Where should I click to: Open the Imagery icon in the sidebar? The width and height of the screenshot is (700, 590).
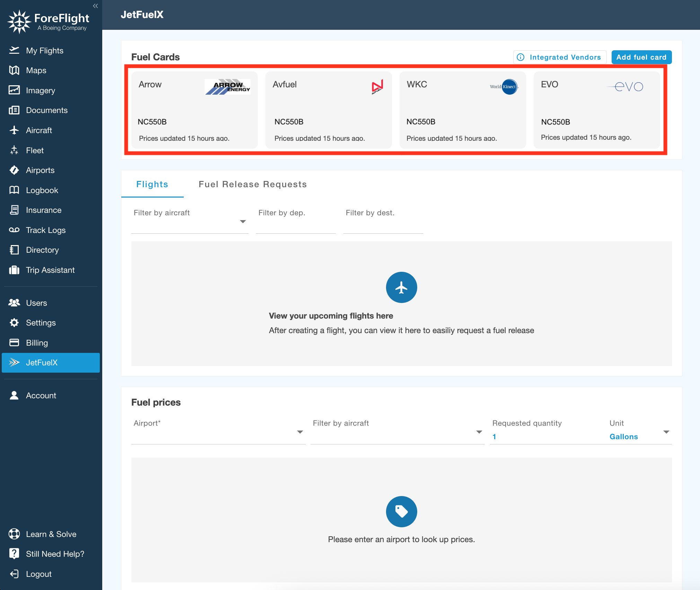tap(14, 90)
